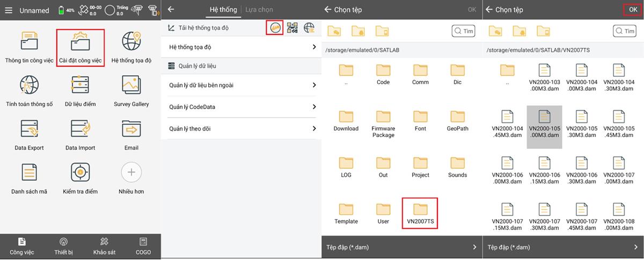Expand the Quản lý dữ liệu bên ngoài row

coord(241,85)
